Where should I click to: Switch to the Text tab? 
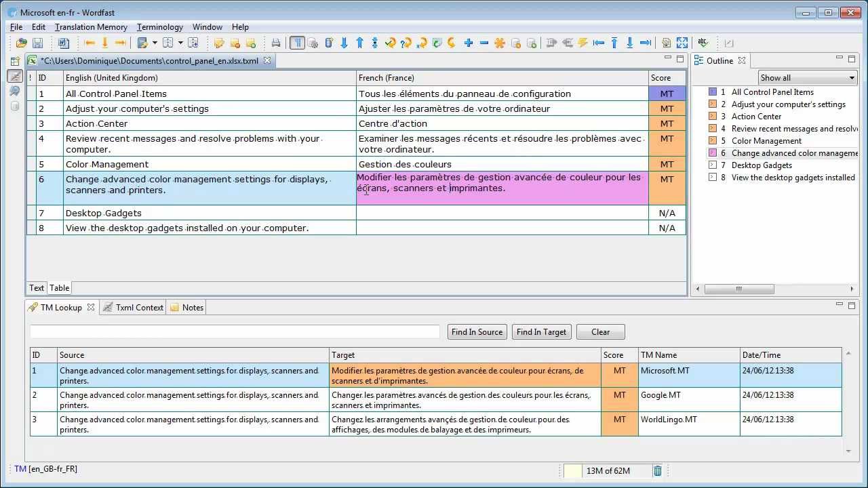click(37, 288)
